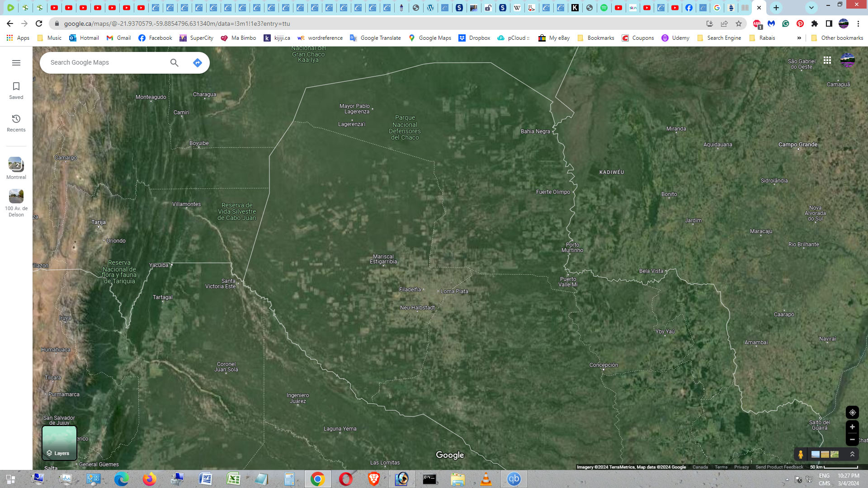
Task: Click the Terms link in footer
Action: click(x=721, y=467)
